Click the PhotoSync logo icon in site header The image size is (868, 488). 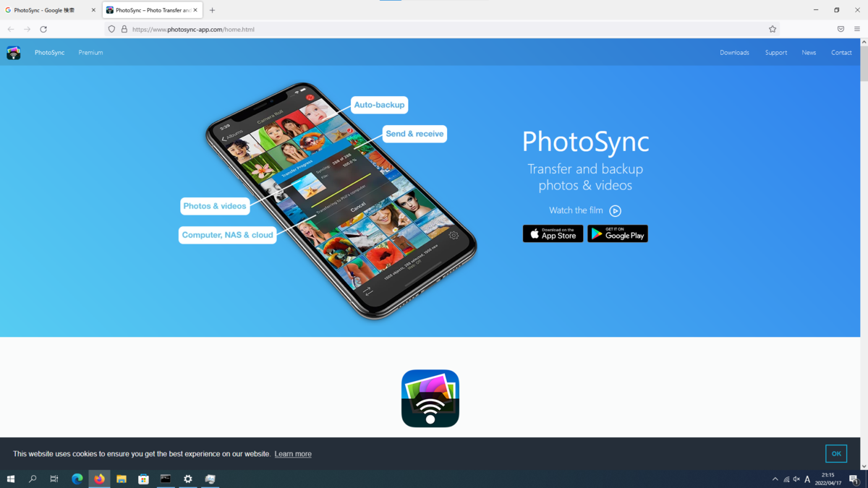[x=14, y=53]
